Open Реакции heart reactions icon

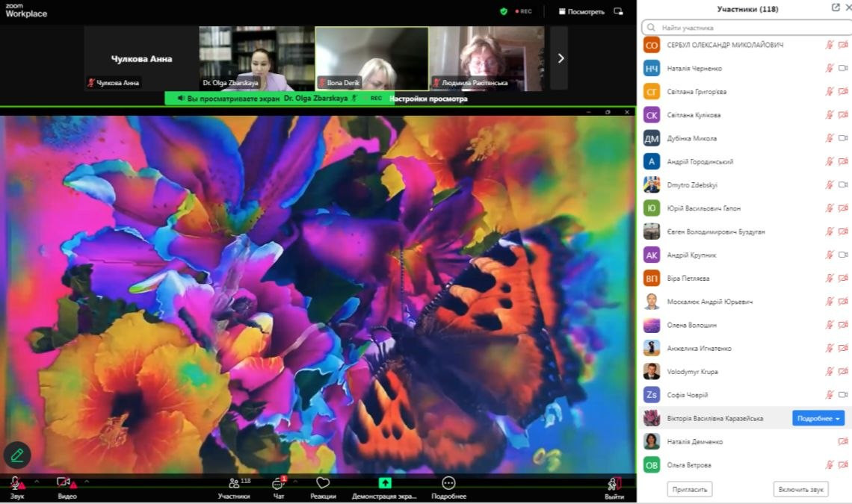323,483
